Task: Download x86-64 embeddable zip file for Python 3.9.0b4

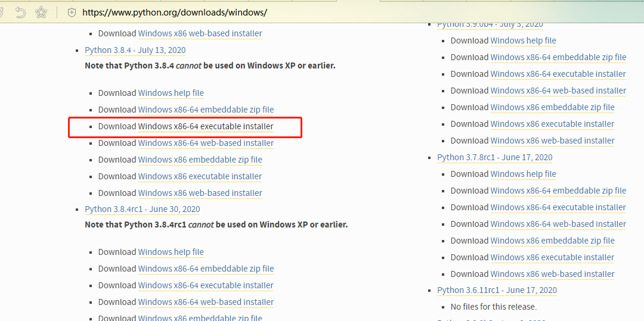Action: [558, 57]
